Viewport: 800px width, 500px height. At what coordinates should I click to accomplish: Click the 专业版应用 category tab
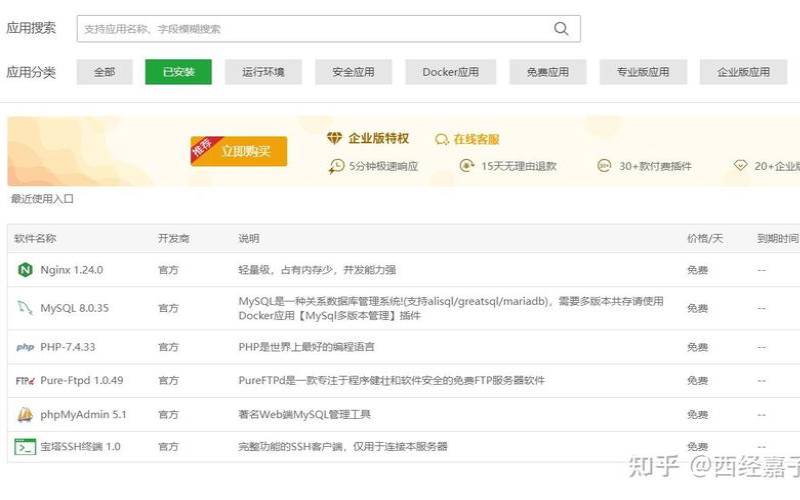[x=642, y=72]
